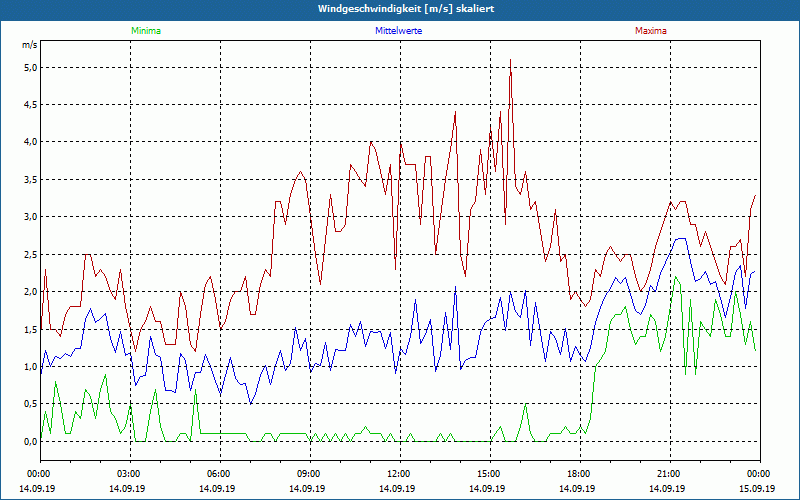Click the '2,0' y-axis value
This screenshot has height=500, width=800.
[x=31, y=292]
